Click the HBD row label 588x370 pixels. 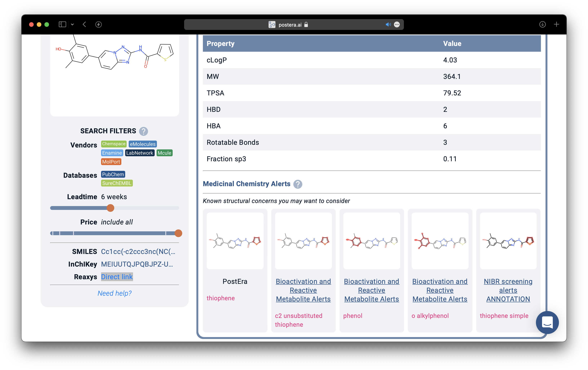click(x=213, y=109)
